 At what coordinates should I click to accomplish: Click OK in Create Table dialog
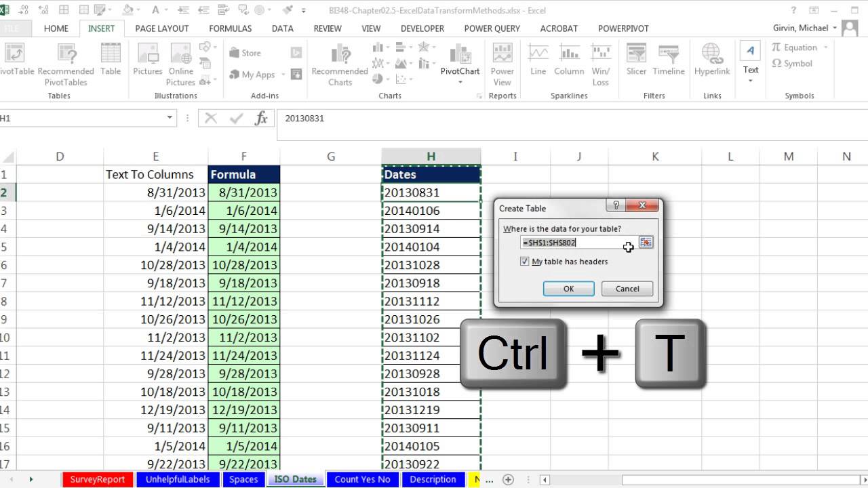568,289
